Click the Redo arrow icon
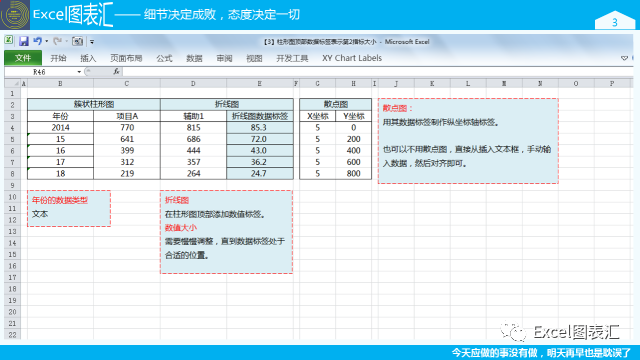This screenshot has height=360, width=640. pyautogui.click(x=58, y=41)
